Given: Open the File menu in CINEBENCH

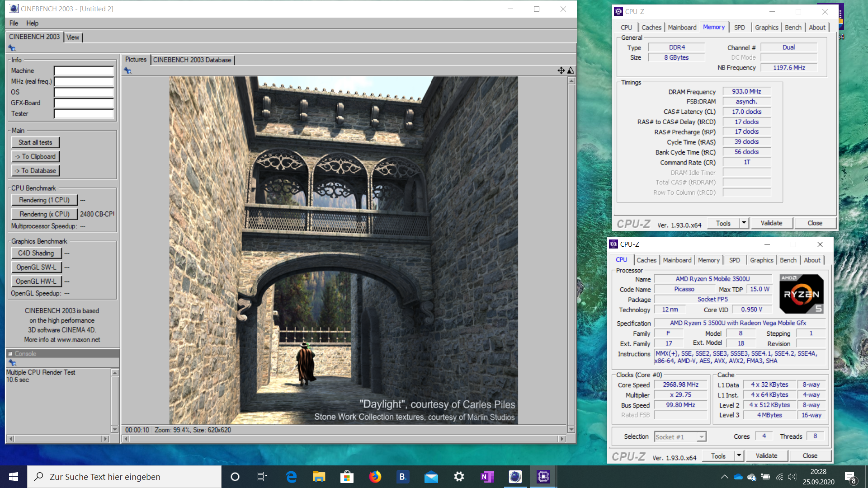Looking at the screenshot, I should tap(14, 23).
